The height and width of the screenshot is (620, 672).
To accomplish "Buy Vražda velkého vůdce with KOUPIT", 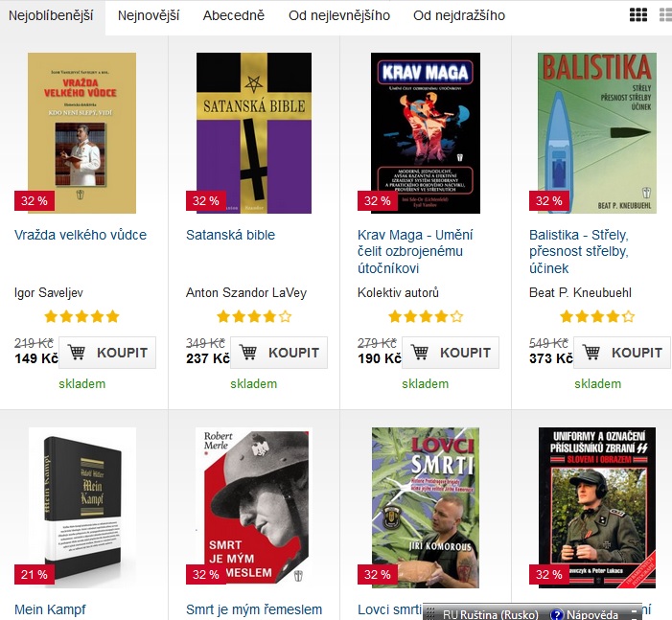I will tap(107, 353).
